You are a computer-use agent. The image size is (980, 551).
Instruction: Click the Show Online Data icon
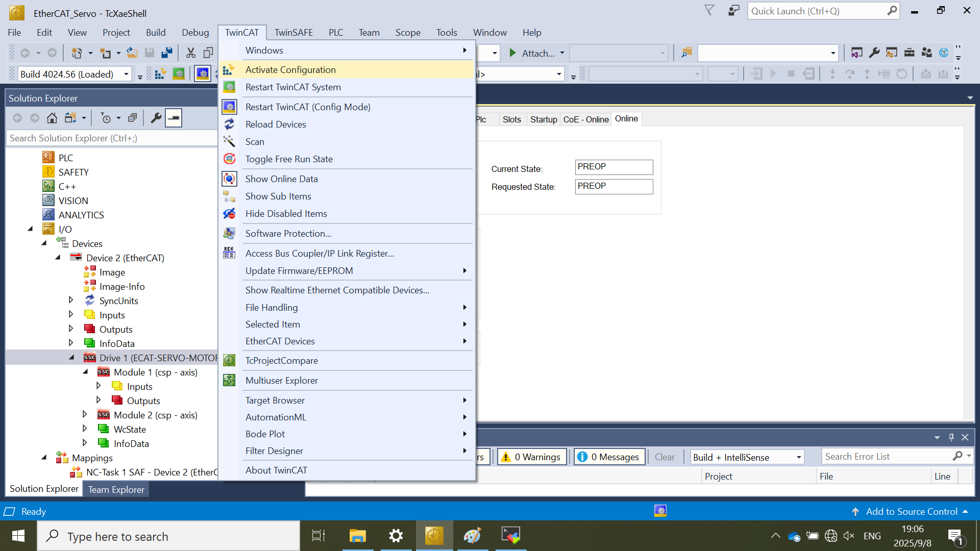(x=229, y=179)
